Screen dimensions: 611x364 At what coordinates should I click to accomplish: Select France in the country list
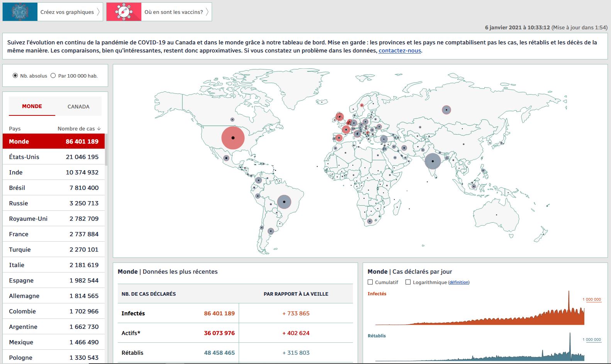click(x=54, y=234)
